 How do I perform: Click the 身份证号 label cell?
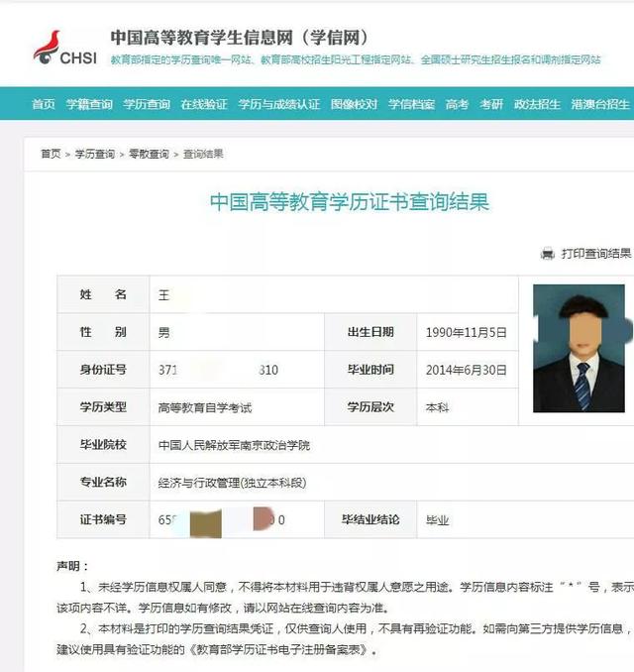pyautogui.click(x=103, y=370)
